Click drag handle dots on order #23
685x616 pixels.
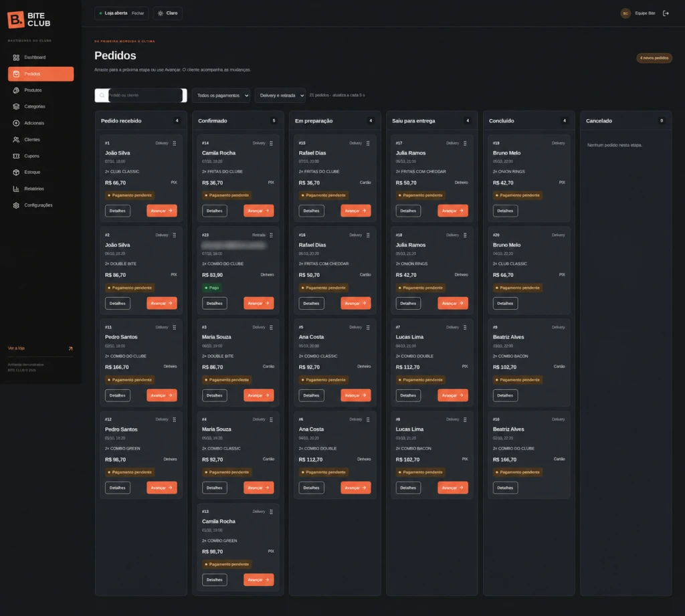pyautogui.click(x=272, y=235)
